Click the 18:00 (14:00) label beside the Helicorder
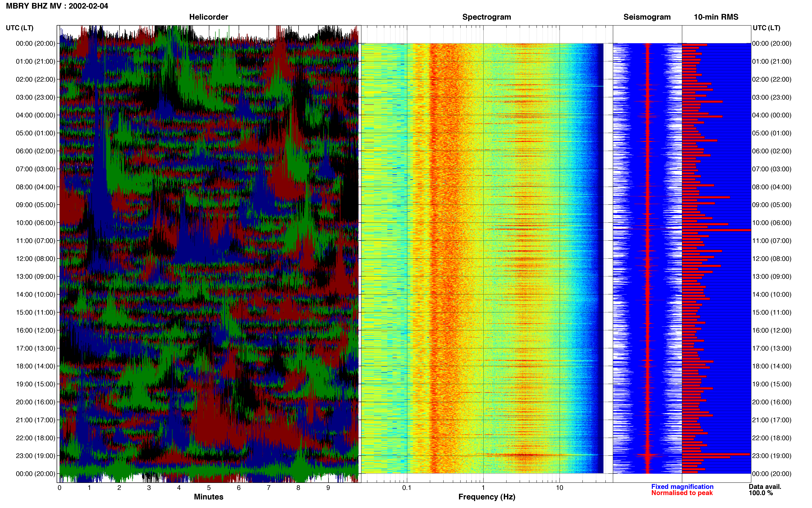The image size is (812, 508). pos(36,366)
